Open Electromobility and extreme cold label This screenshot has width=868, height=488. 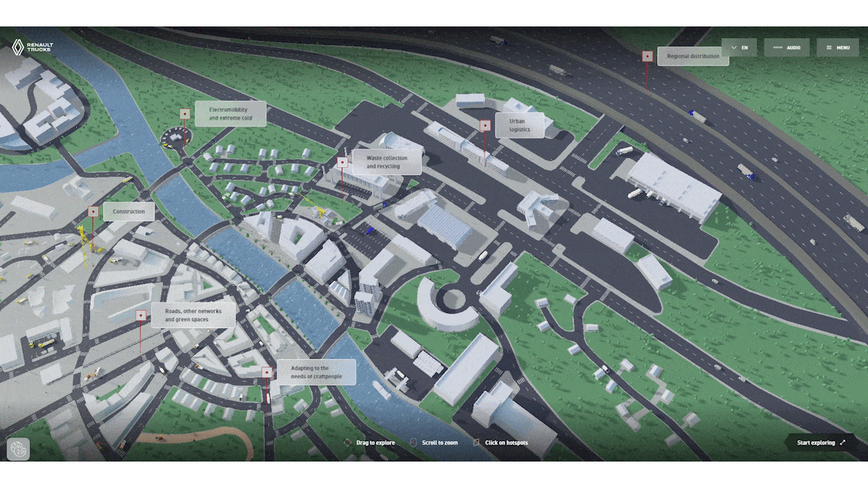pyautogui.click(x=231, y=114)
